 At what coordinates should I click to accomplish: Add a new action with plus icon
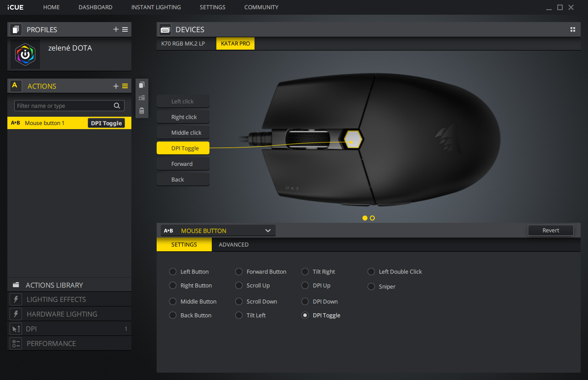tap(116, 86)
